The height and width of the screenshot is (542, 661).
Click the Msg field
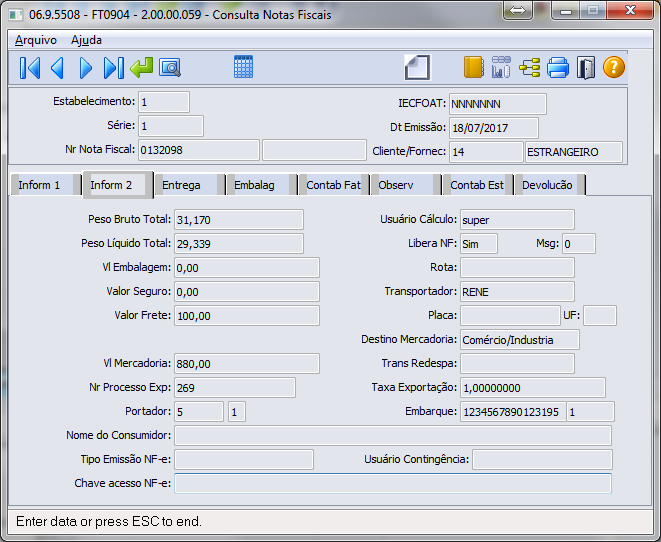click(579, 244)
